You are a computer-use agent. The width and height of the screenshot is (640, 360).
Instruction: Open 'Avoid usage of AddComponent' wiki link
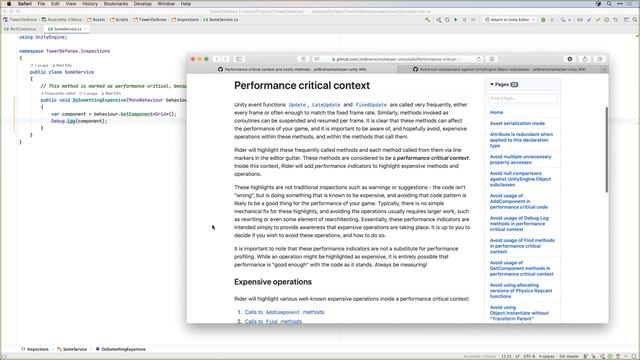(519, 201)
